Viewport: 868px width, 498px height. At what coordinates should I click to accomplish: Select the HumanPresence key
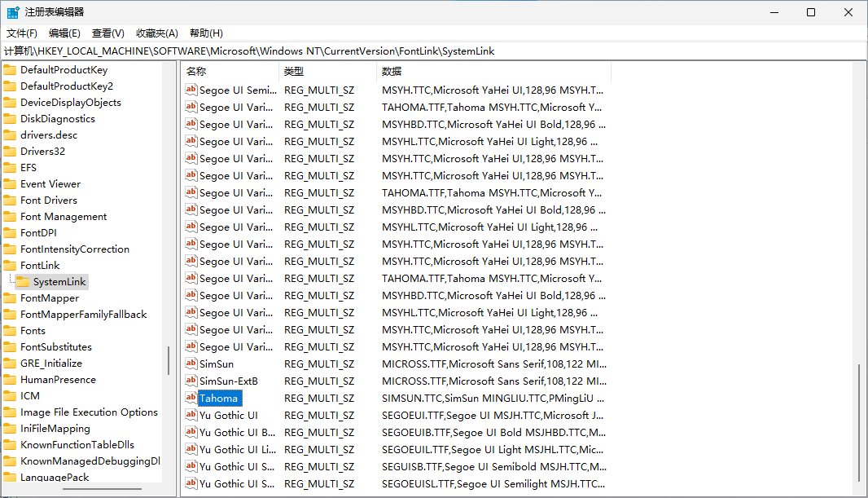[x=58, y=380]
